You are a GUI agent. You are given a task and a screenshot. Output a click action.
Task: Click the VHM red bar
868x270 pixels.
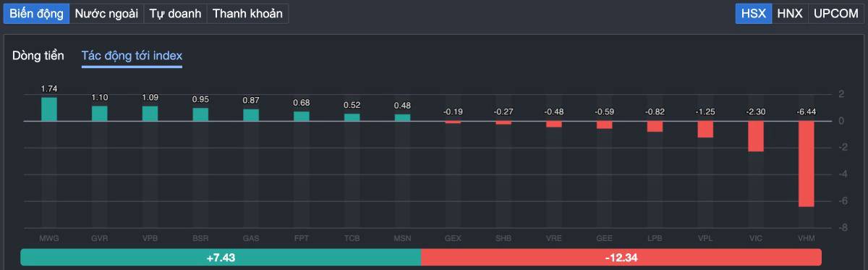[807, 164]
